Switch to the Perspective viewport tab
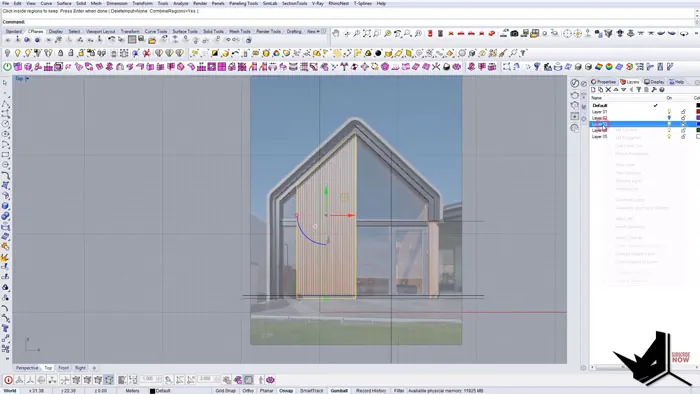Image resolution: width=700 pixels, height=394 pixels. 27,368
